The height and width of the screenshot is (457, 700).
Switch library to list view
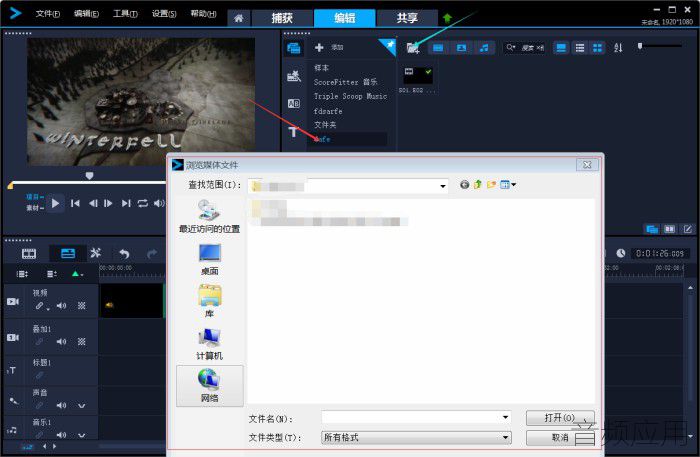(579, 48)
